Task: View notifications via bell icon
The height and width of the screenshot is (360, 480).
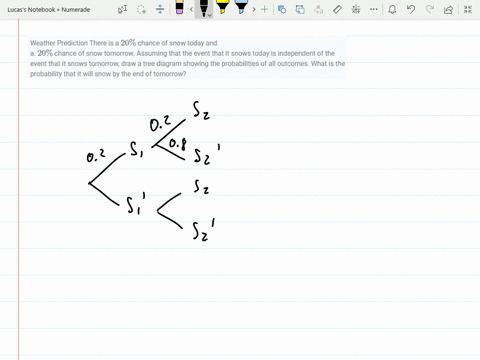Action: point(392,9)
